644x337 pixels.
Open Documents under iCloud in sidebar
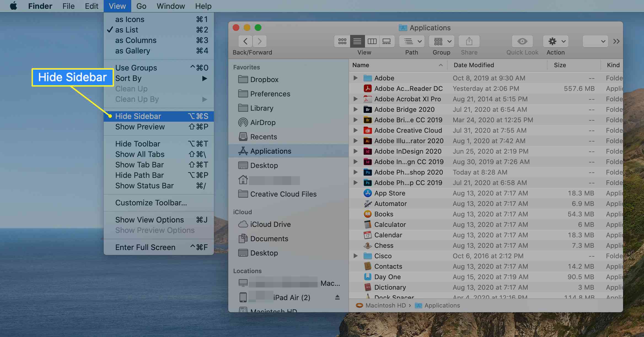(x=288, y=239)
